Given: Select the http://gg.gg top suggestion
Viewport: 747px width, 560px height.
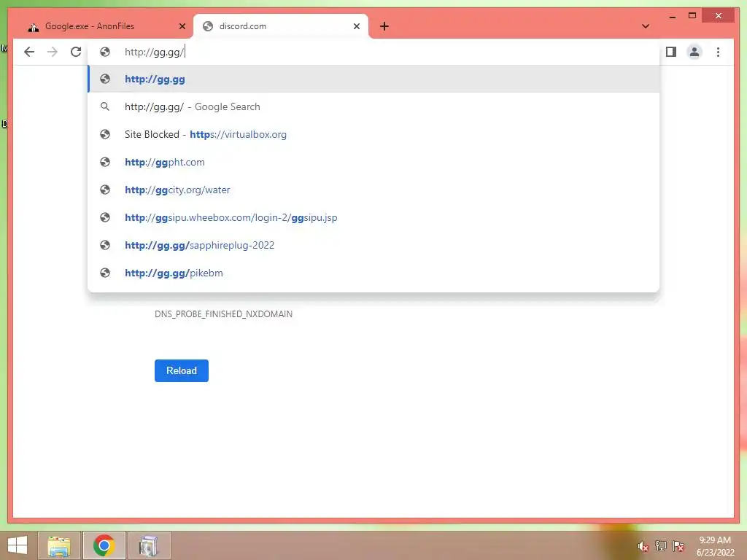Looking at the screenshot, I should click(x=373, y=79).
